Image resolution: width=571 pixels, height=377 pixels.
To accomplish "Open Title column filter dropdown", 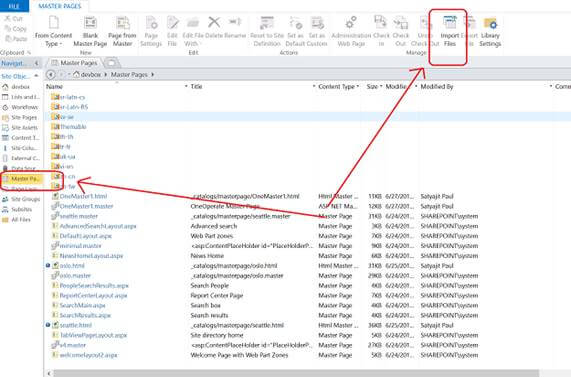I will pos(314,86).
